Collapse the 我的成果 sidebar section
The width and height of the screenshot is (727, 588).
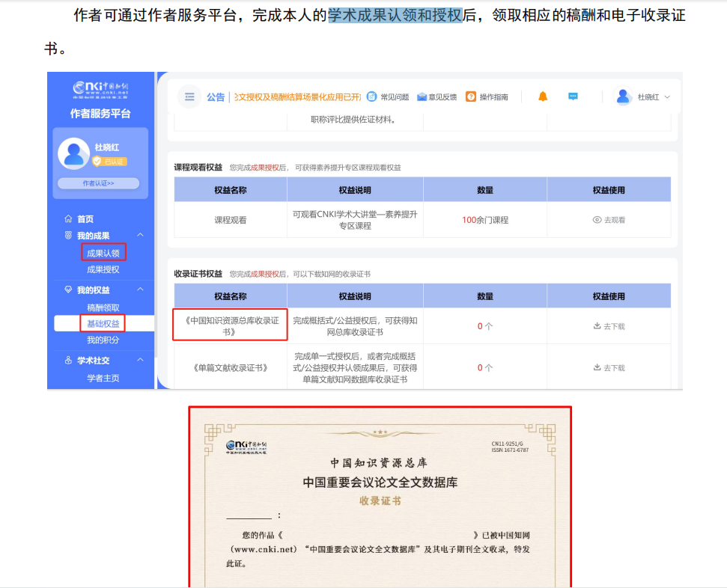pyautogui.click(x=140, y=233)
